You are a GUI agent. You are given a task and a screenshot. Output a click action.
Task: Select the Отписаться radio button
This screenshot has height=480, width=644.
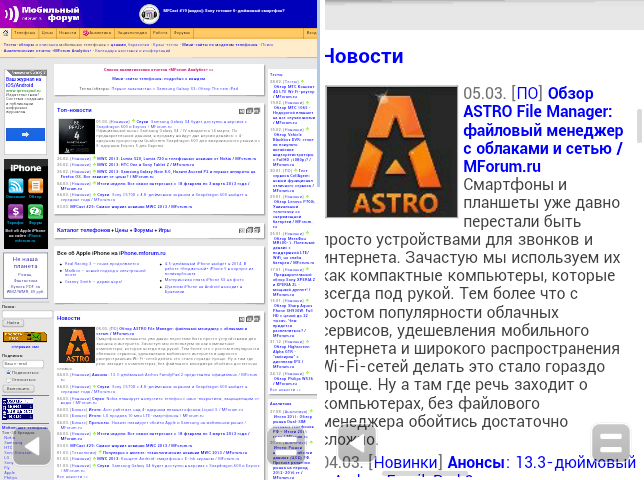coord(7,380)
